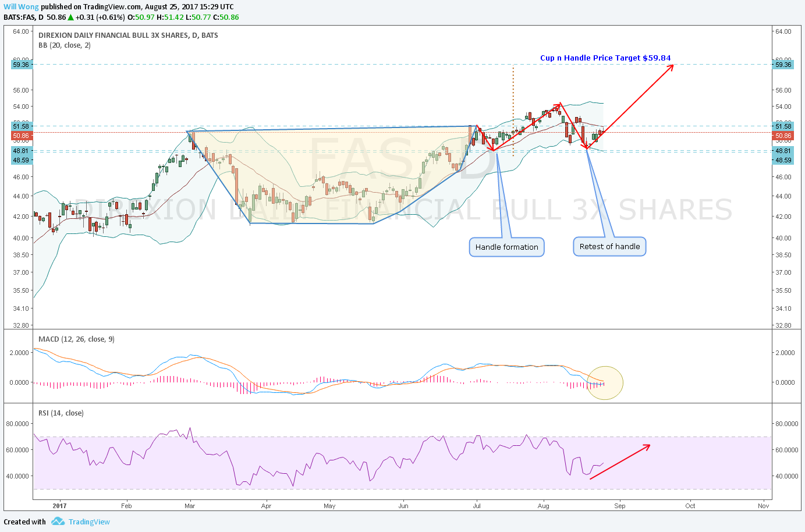The width and height of the screenshot is (805, 532).
Task: Click the +0.31 (+0.61%) change text
Action: (100, 17)
